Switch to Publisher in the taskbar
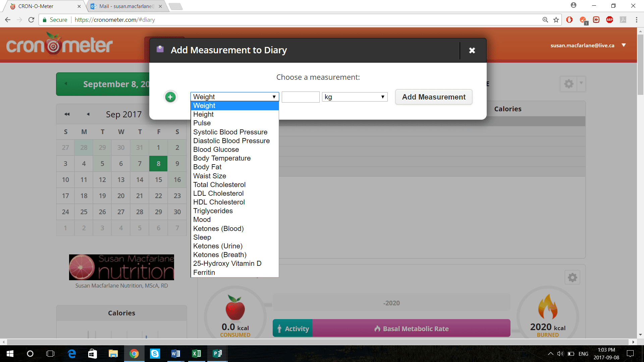Viewport: 644px width, 362px height. pos(217,354)
